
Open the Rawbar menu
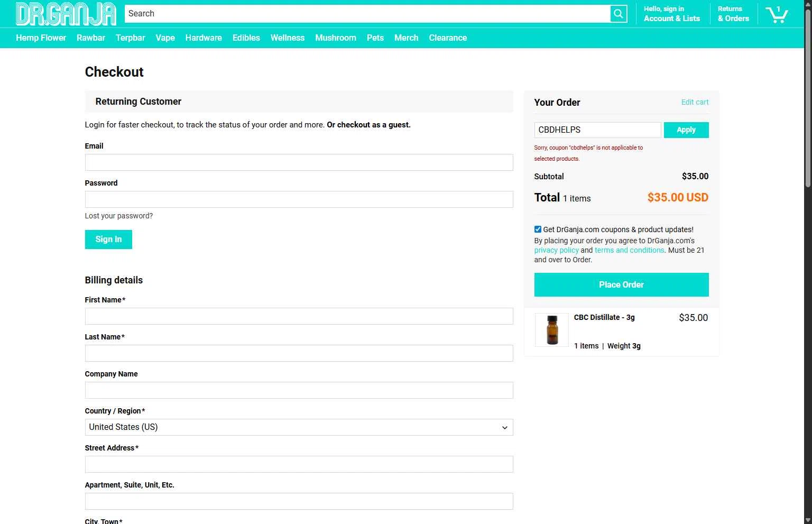pyautogui.click(x=91, y=38)
